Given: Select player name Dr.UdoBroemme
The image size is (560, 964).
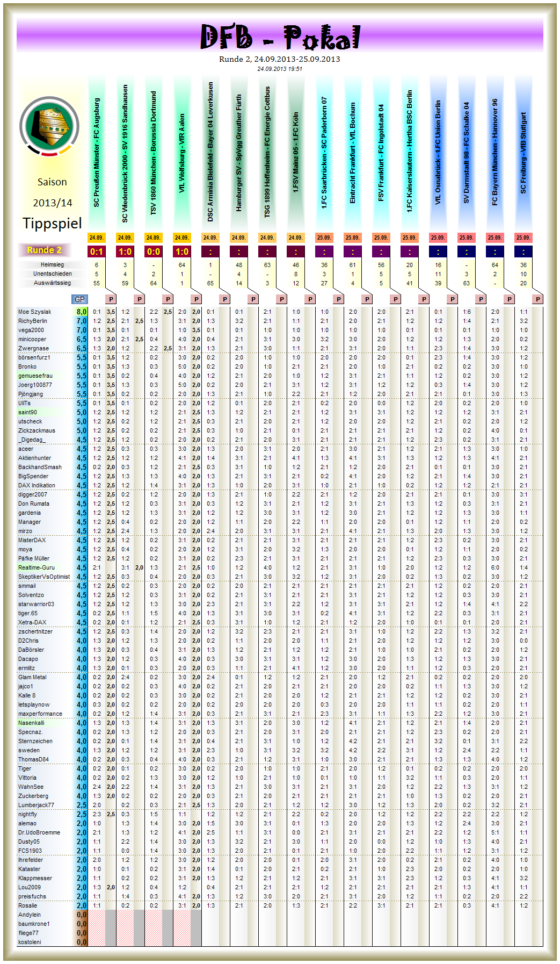Looking at the screenshot, I should (x=39, y=832).
